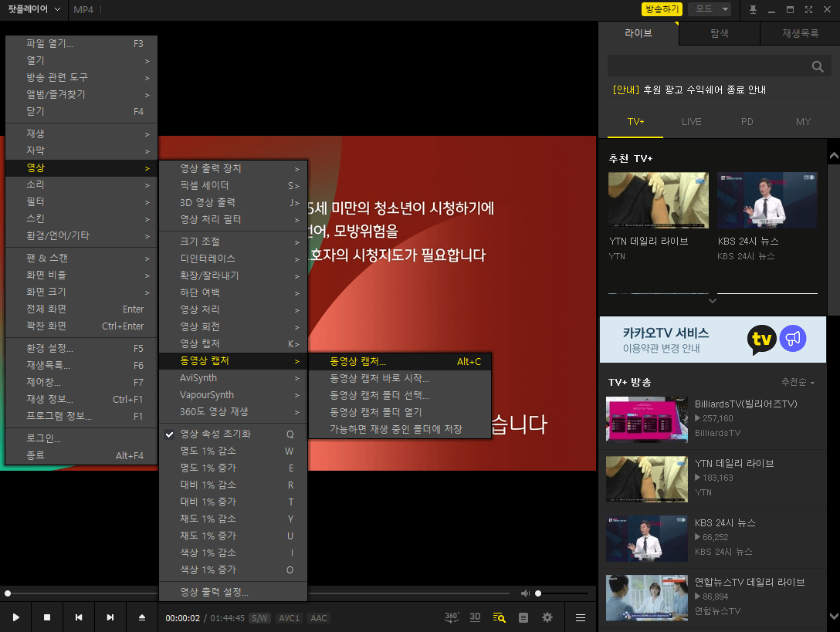This screenshot has width=840, height=632.
Task: Switch to the MY tab
Action: [x=803, y=122]
